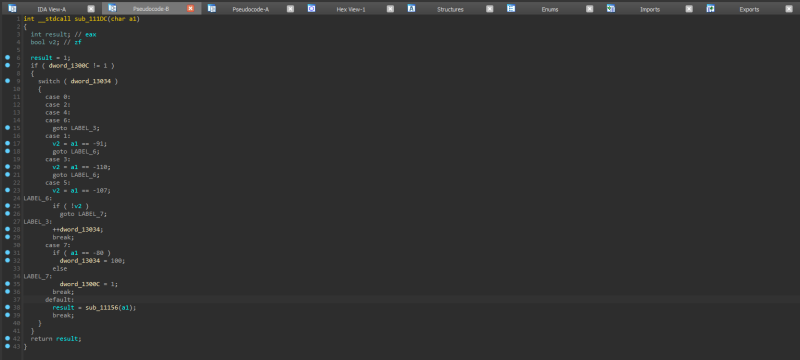Click the 'else' keyword on line 33
The width and height of the screenshot is (800, 360).
tap(60, 269)
